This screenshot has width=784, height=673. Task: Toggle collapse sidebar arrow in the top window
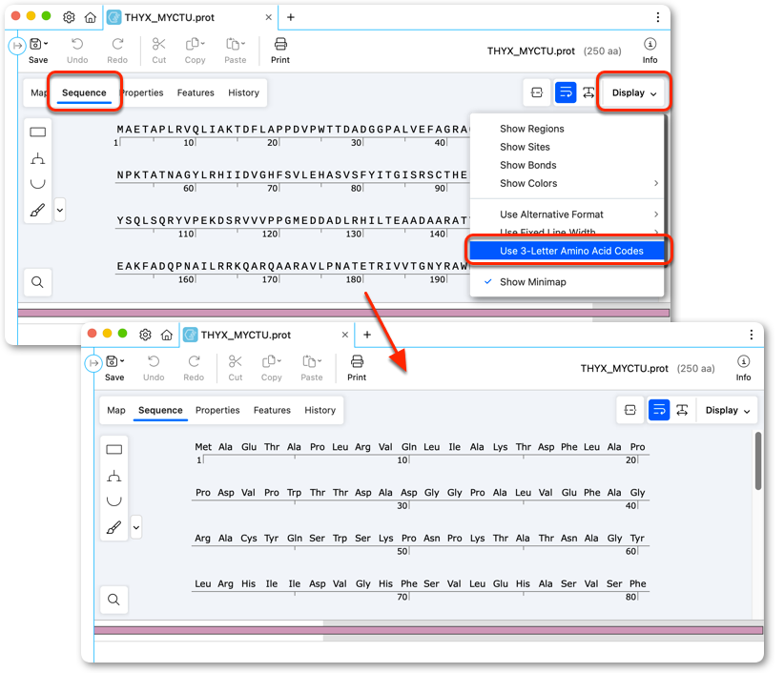17,46
